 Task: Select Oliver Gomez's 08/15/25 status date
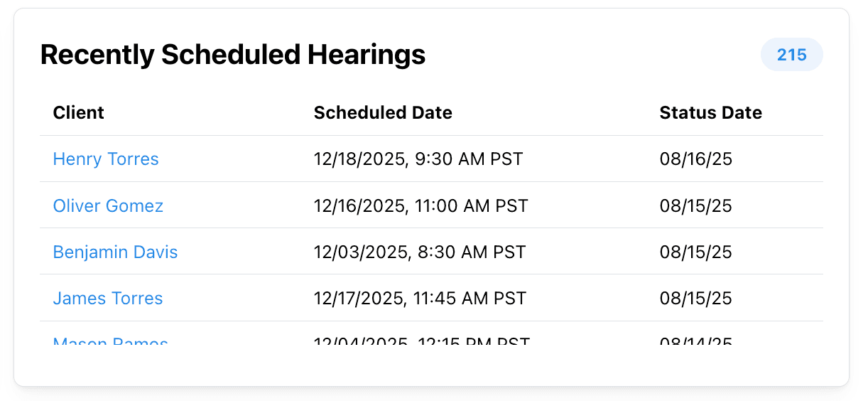[x=695, y=205]
